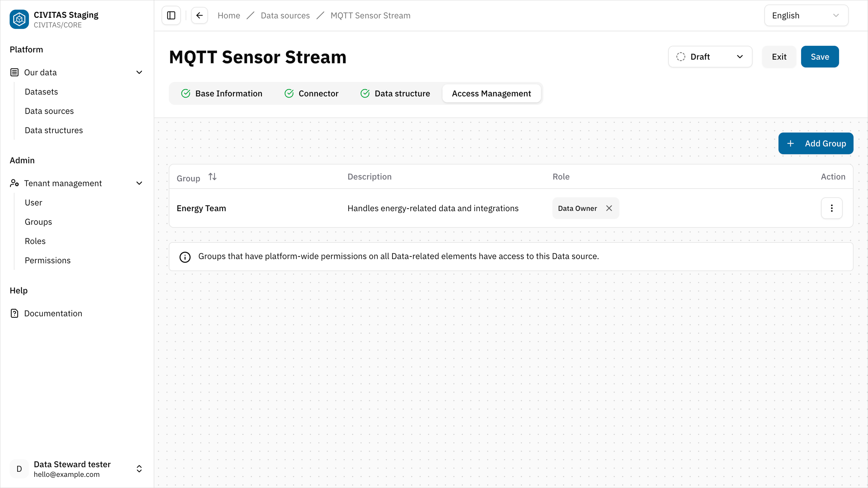Click the plus icon on Add Group
The image size is (868, 488).
(x=791, y=143)
